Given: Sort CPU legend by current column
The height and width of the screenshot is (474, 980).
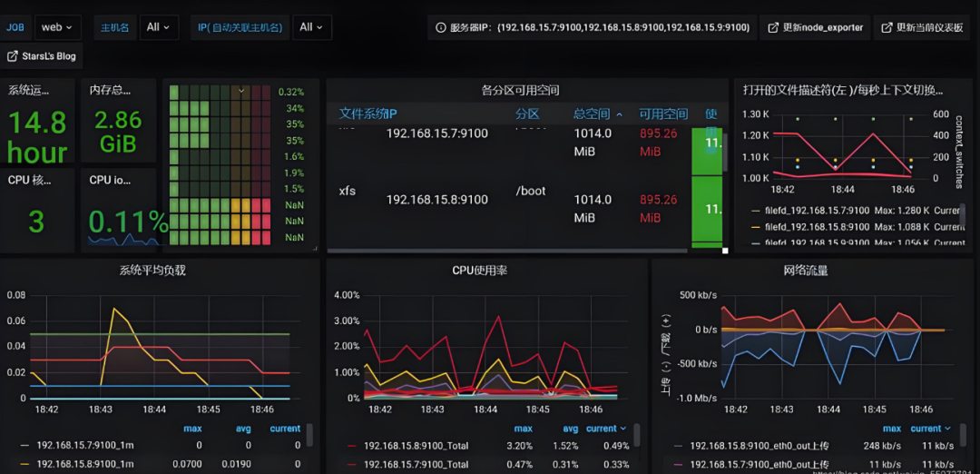Looking at the screenshot, I should tap(606, 429).
